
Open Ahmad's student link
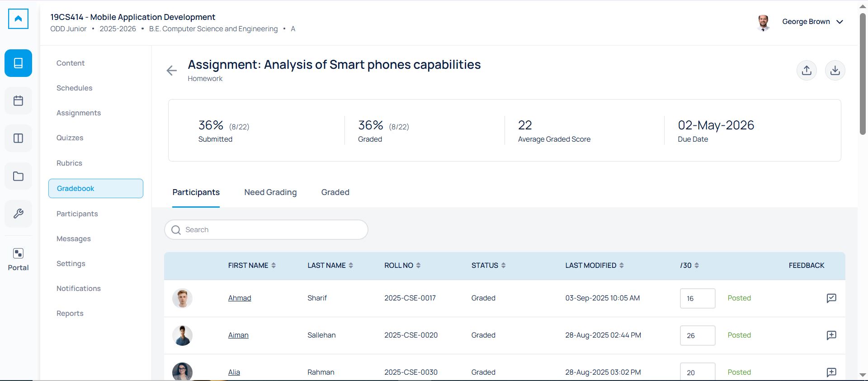240,298
